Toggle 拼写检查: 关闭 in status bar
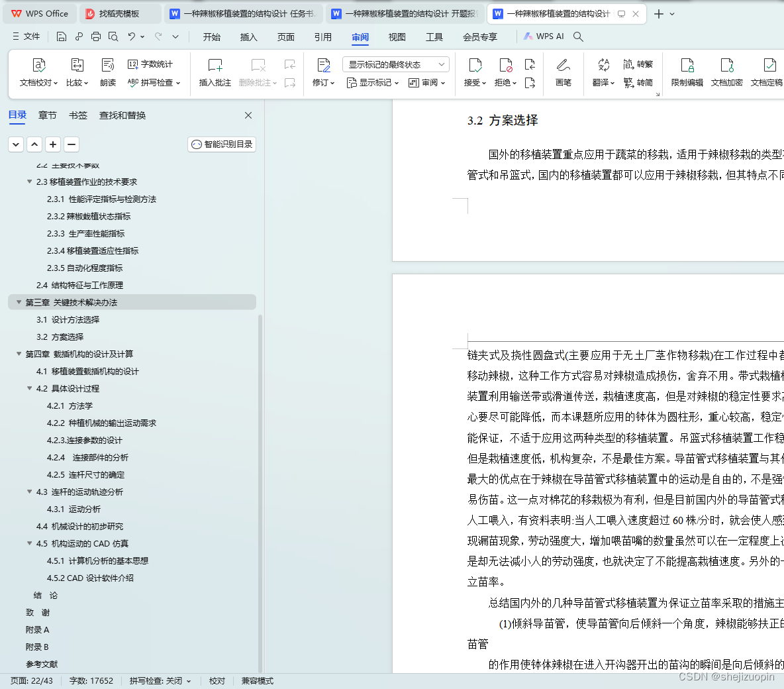Viewport: 784px width, 689px height. click(x=160, y=680)
